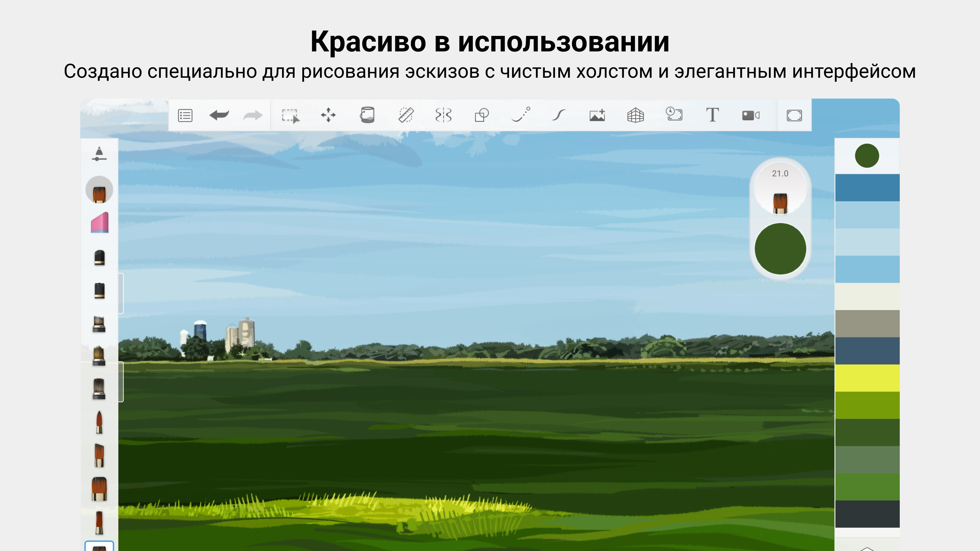Choose the brown-tipped fan brush
The height and width of the screenshot is (551, 980).
click(x=99, y=356)
